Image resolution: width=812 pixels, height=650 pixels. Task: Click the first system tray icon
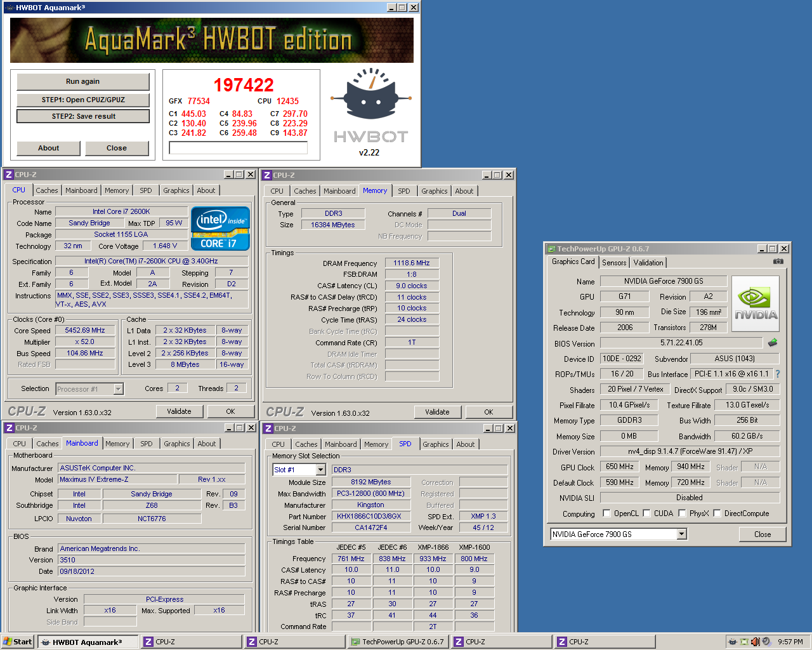tap(733, 642)
